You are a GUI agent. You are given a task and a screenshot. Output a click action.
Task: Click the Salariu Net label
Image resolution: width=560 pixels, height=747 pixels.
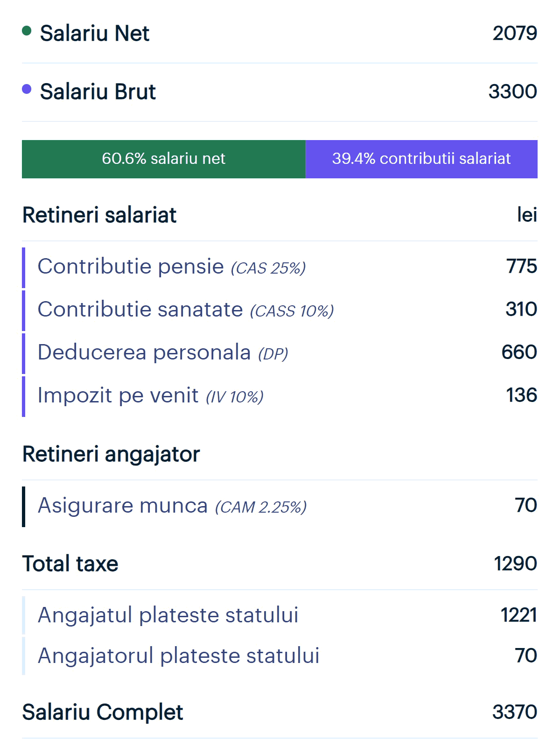point(95,33)
